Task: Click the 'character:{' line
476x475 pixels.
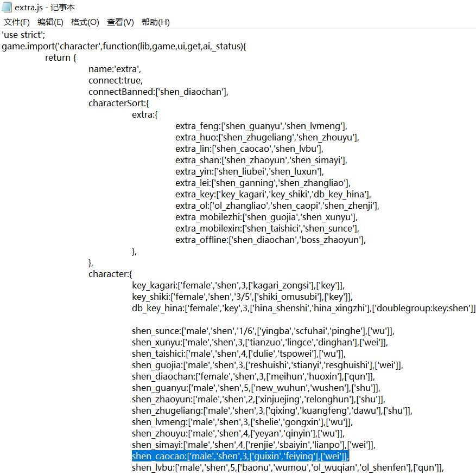Action: click(110, 274)
